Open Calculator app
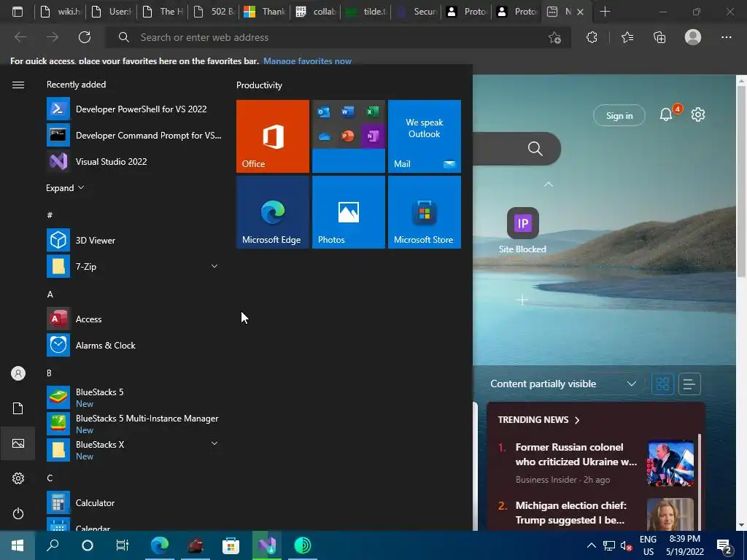The width and height of the screenshot is (747, 560). [x=134, y=503]
